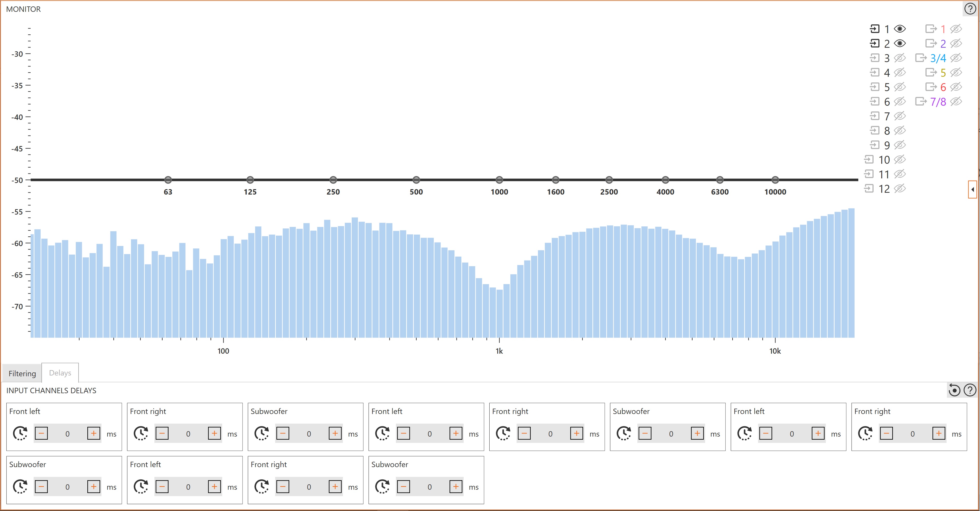Increase first Subwoofer delay with plus

[x=335, y=433]
